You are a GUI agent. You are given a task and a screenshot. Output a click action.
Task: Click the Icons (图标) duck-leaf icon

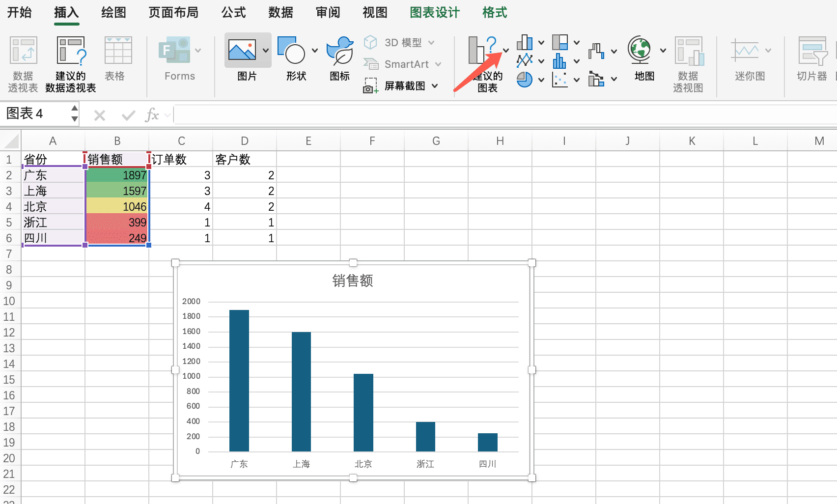pos(339,51)
